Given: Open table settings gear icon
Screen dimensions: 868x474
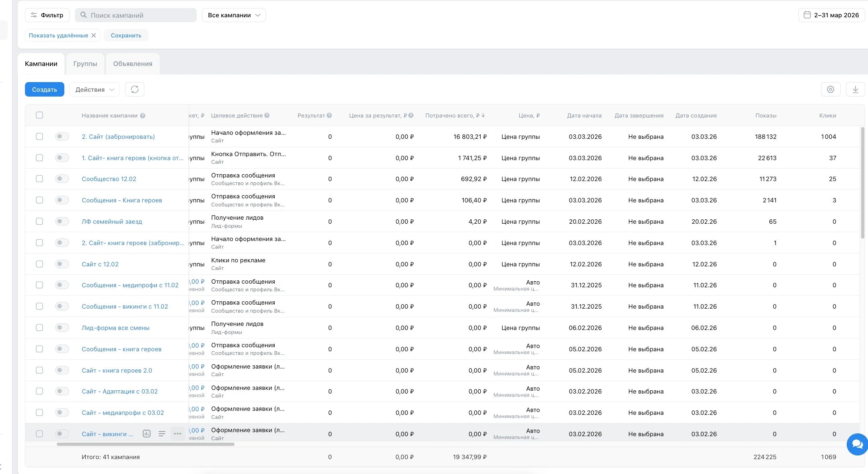Looking at the screenshot, I should click(x=830, y=89).
